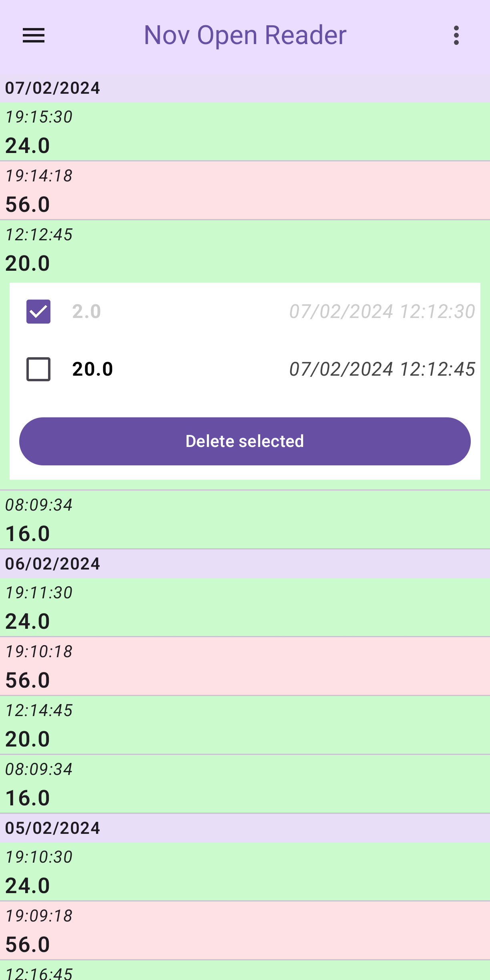Select the 19:10:30 entry on 05/02/2024
490x980 pixels.
245,872
